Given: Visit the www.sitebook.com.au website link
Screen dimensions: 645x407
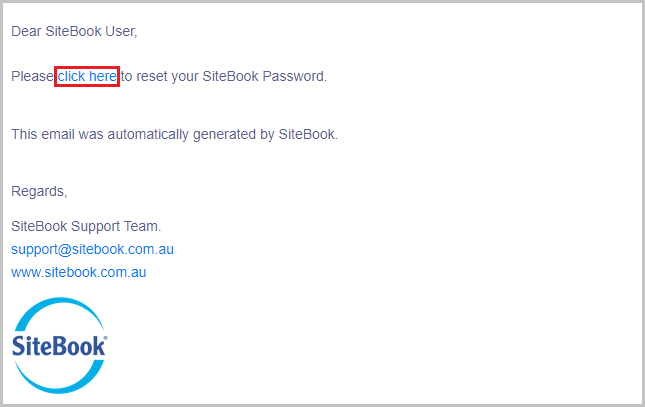Looking at the screenshot, I should (79, 272).
